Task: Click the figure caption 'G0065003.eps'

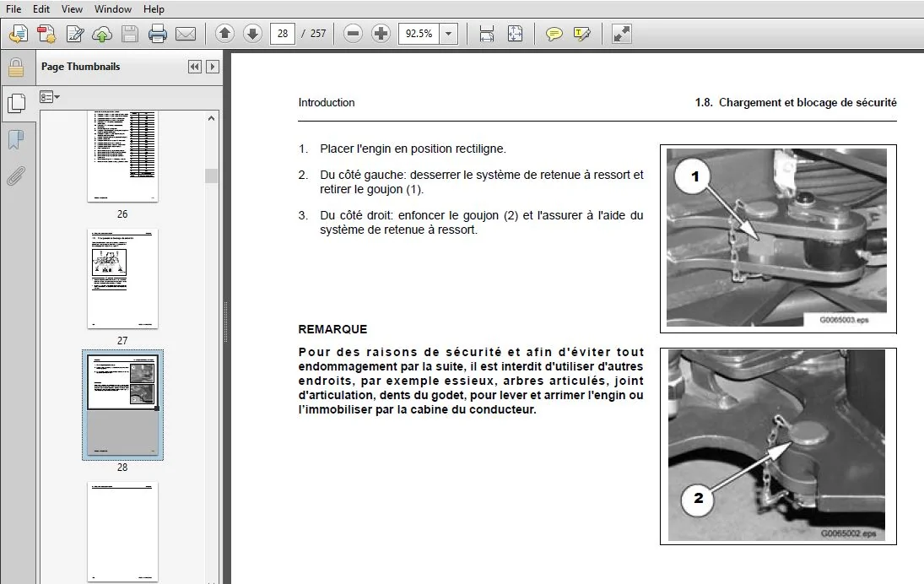Action: (x=844, y=320)
